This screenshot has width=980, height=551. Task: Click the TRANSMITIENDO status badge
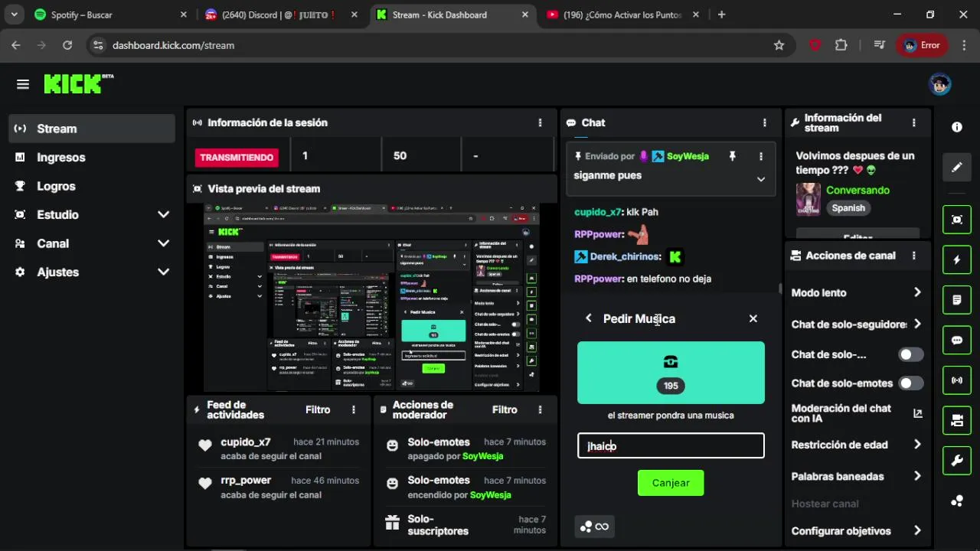pos(237,157)
